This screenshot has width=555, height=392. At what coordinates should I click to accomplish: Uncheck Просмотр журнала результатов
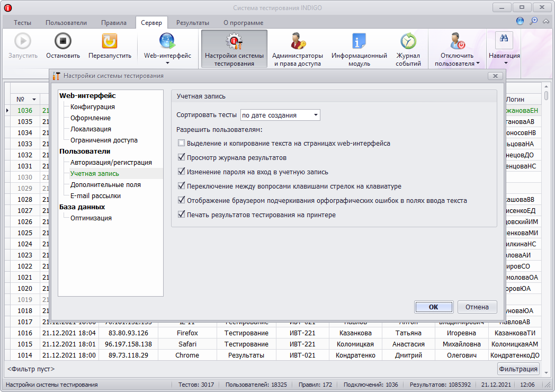click(181, 157)
